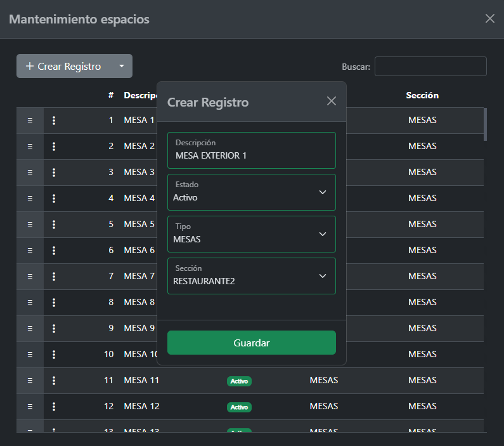Open the Tipo dropdown showing MESAS
The image size is (504, 446).
pyautogui.click(x=252, y=234)
